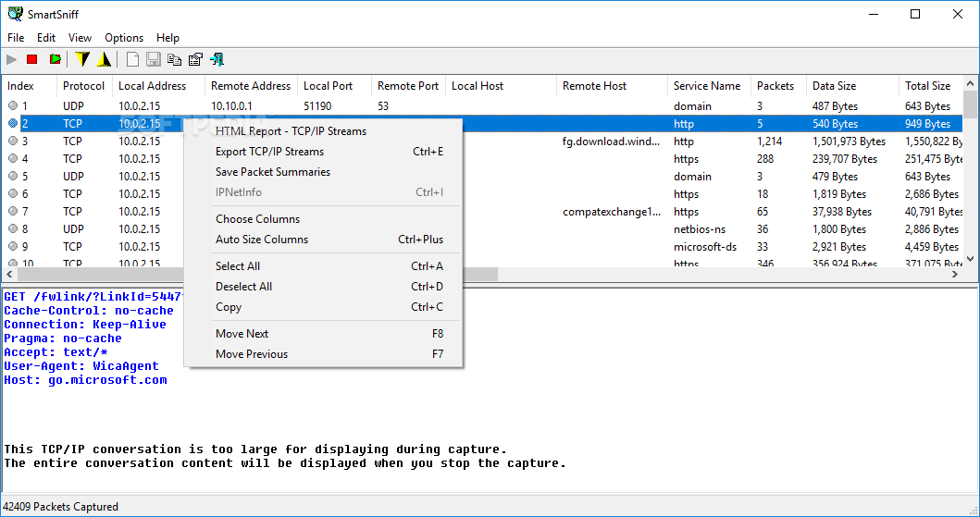
Task: Click status bullet of row index 3
Action: [x=13, y=142]
